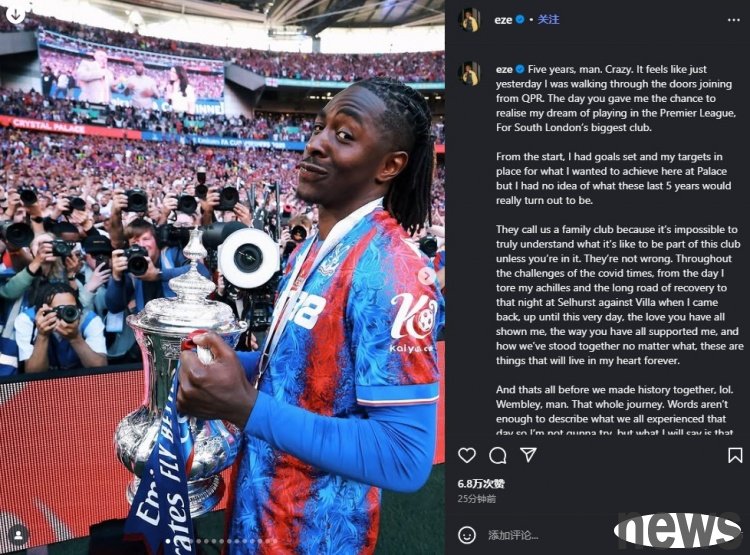The height and width of the screenshot is (555, 750).
Task: Click the download arrow icon on the photo
Action: [15, 14]
